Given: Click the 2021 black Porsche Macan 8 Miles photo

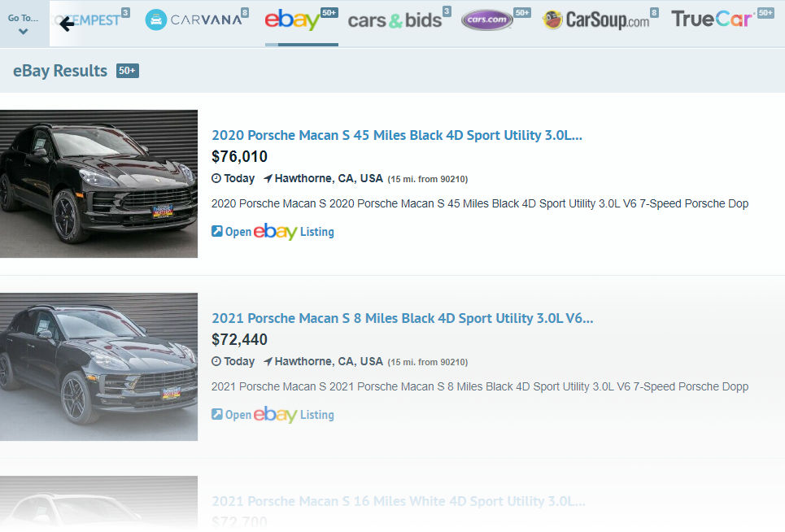Looking at the screenshot, I should 98,367.
